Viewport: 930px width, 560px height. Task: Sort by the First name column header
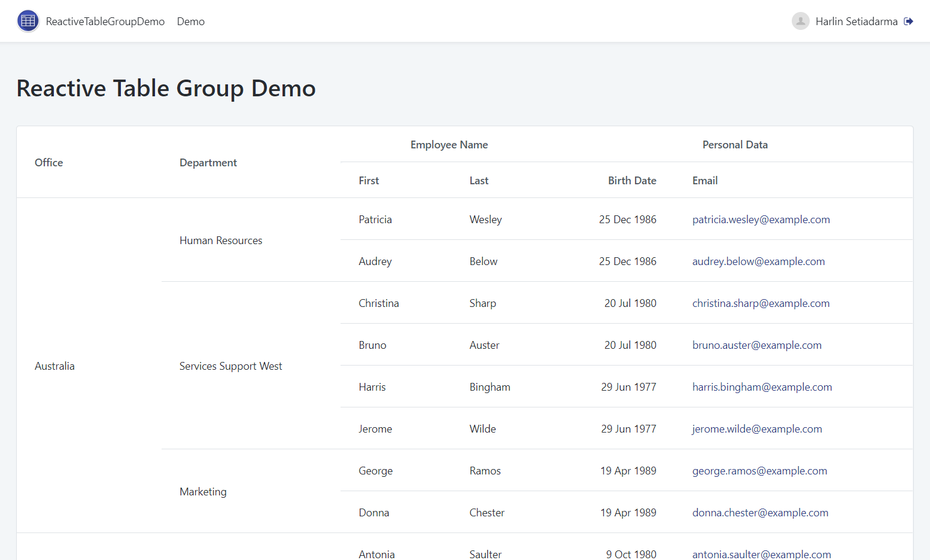click(x=368, y=180)
